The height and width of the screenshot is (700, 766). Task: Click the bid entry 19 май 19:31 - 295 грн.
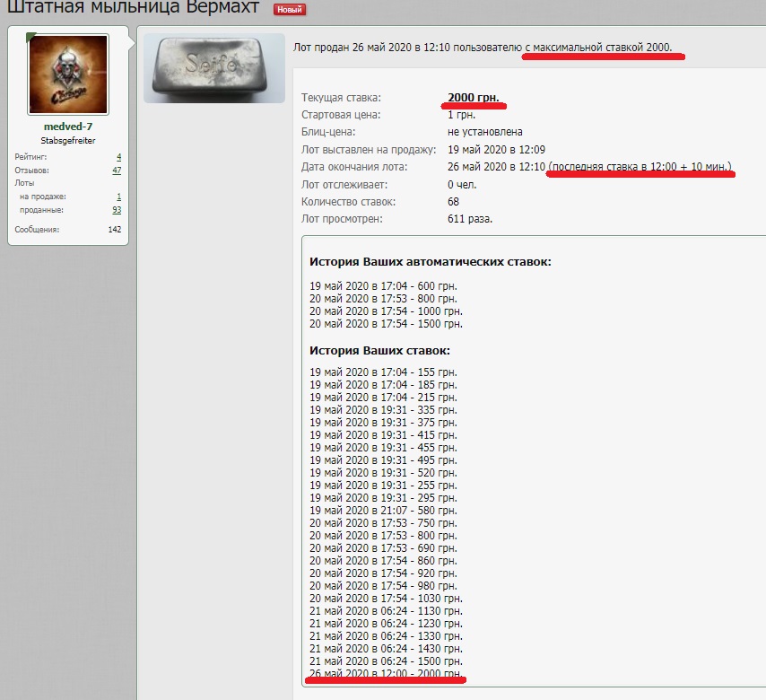384,497
